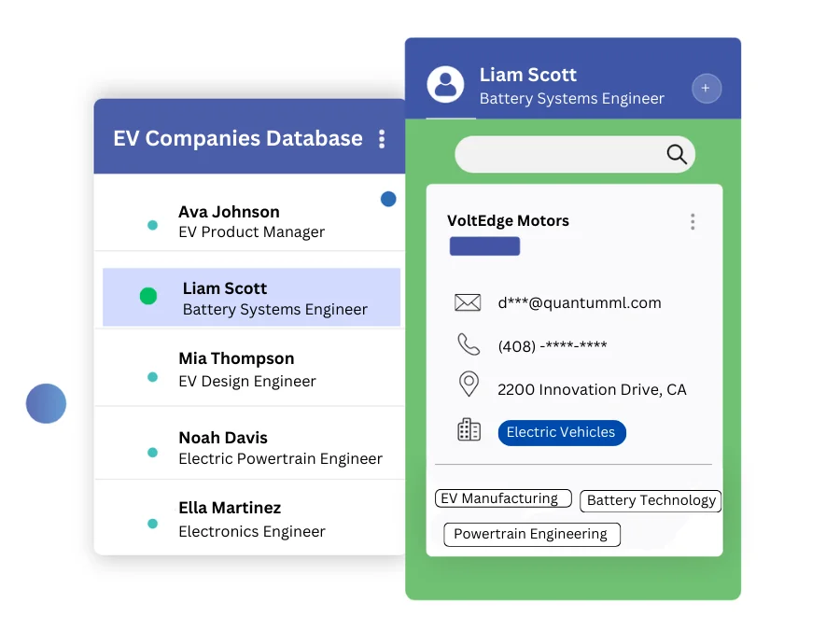This screenshot has height=630, width=840.
Task: Click into the search field
Action: (x=575, y=154)
